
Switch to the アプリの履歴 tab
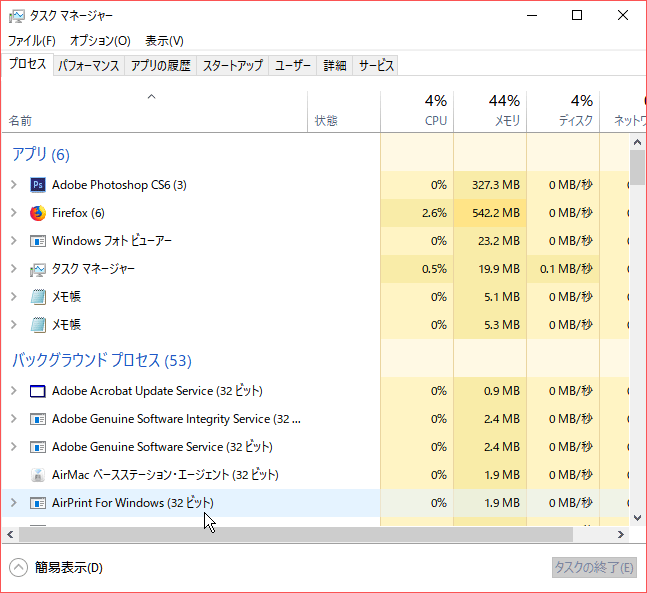161,66
